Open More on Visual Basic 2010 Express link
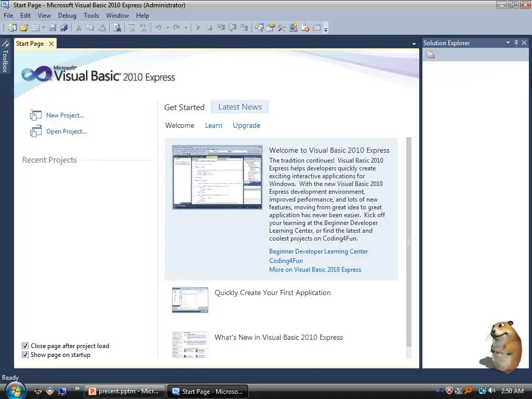532x399 pixels. pyautogui.click(x=315, y=270)
